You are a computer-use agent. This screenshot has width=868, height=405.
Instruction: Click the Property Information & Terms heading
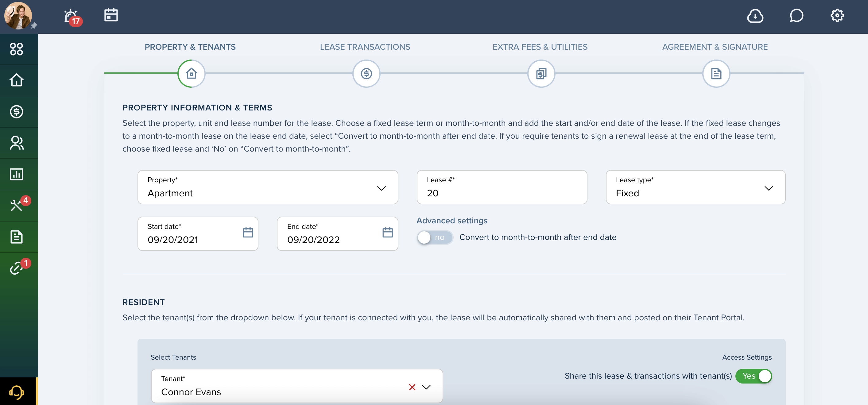point(197,108)
